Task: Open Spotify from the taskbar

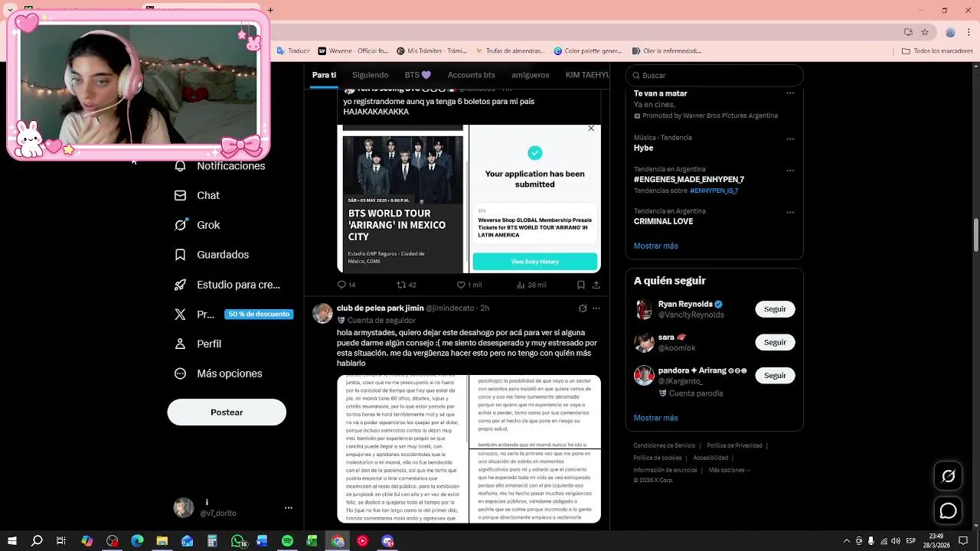Action: (287, 541)
